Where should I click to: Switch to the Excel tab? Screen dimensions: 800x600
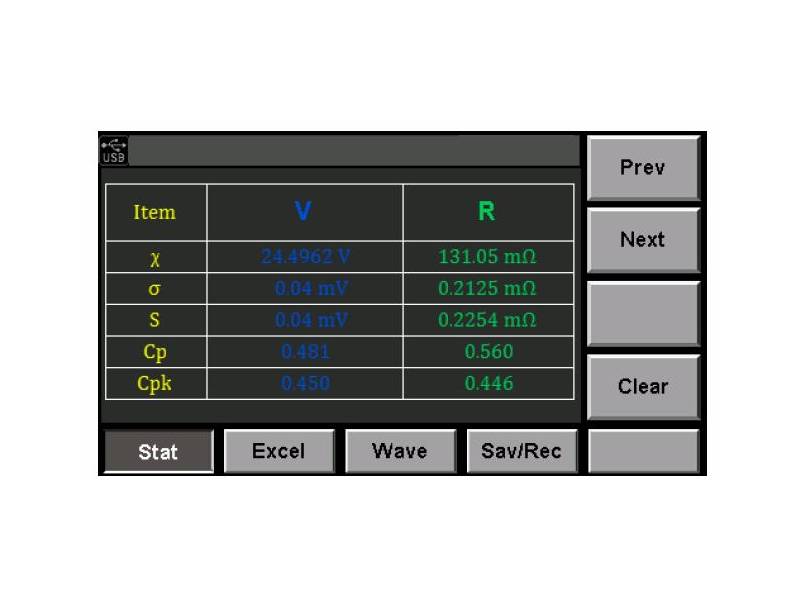point(279,451)
